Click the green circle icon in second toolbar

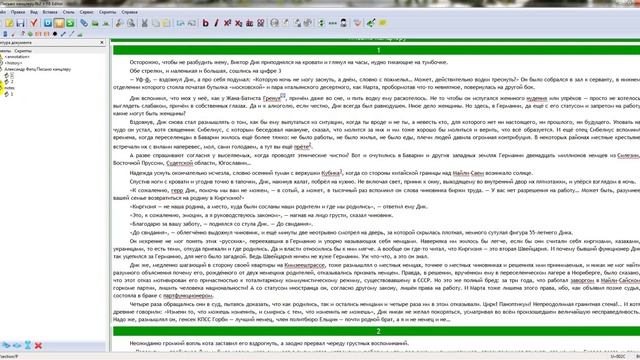pos(30,34)
